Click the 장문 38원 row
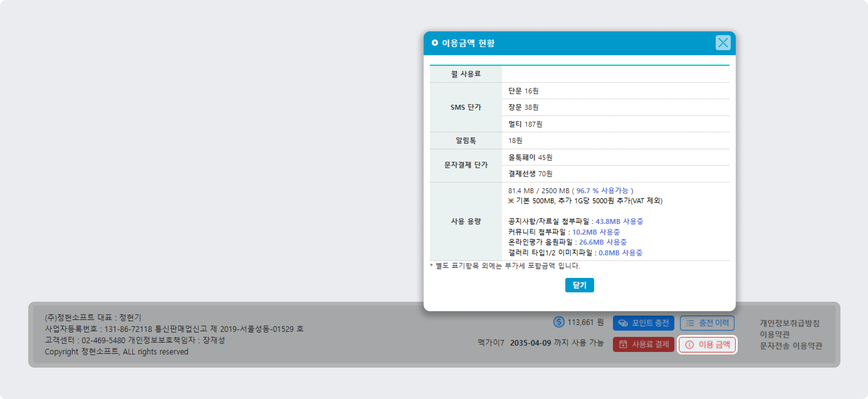 pos(615,107)
